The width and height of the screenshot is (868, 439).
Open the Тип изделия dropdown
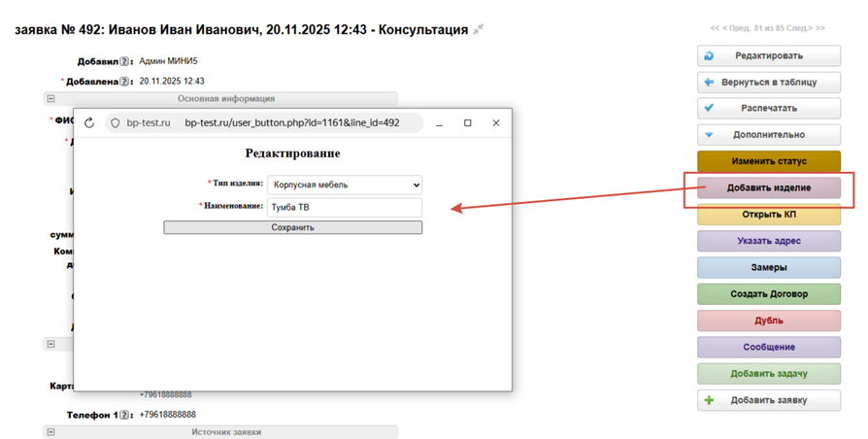pos(345,185)
